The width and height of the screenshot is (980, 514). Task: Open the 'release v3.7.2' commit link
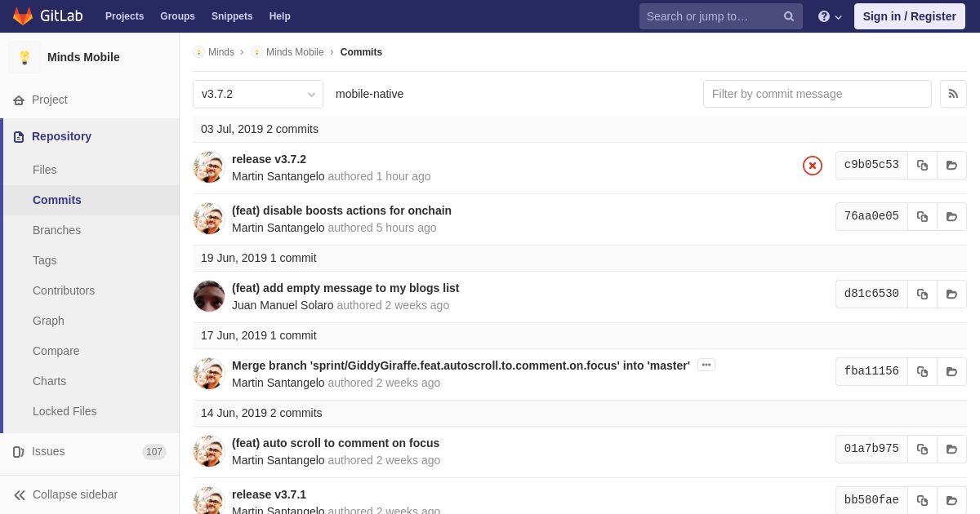point(269,159)
